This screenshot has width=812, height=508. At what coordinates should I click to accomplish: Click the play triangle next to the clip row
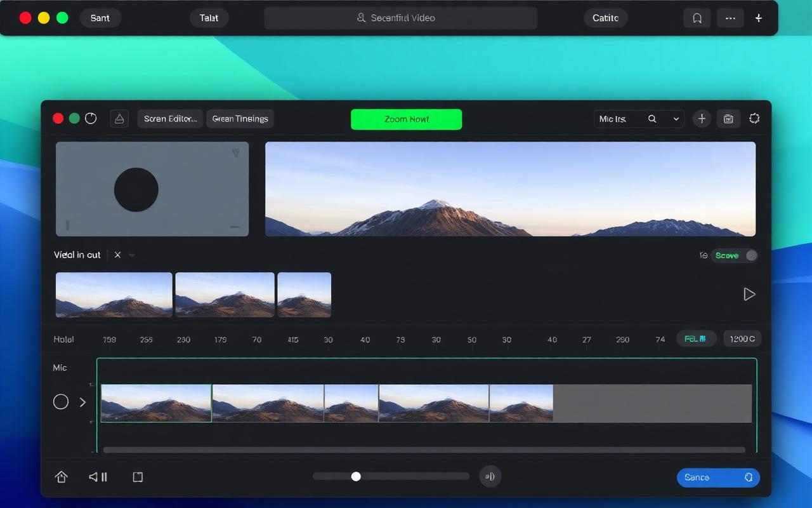pos(749,294)
